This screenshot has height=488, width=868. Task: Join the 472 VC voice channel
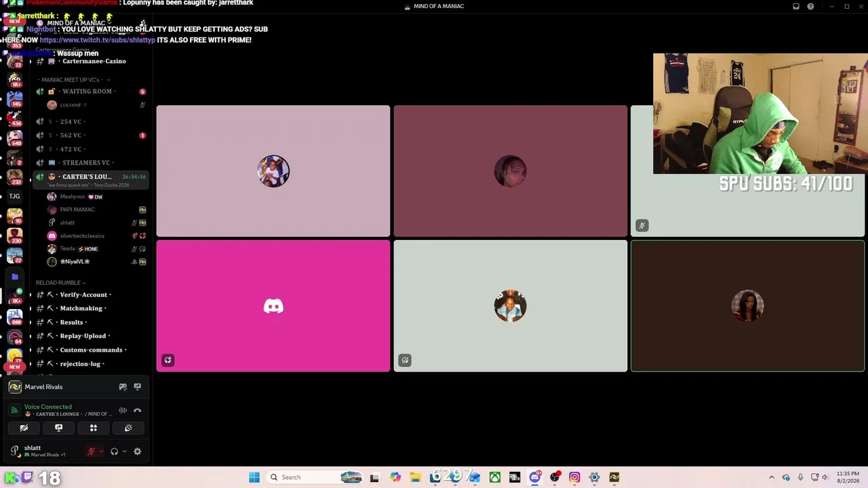point(91,149)
